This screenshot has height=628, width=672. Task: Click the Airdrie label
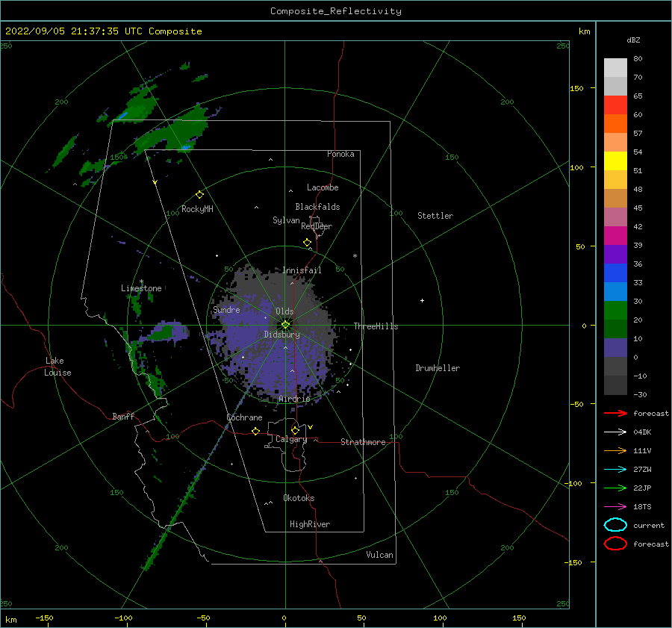[294, 399]
